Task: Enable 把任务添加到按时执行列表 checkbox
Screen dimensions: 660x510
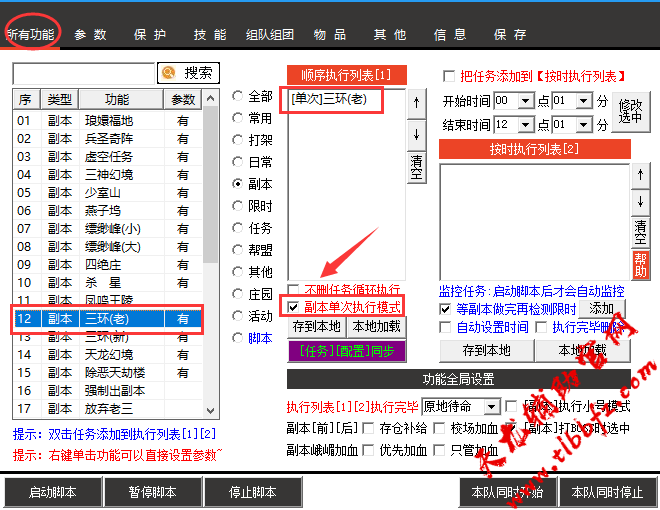Action: 449,77
